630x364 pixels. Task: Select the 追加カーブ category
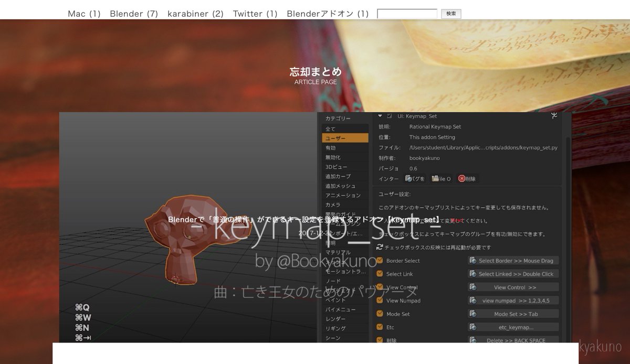click(x=345, y=176)
